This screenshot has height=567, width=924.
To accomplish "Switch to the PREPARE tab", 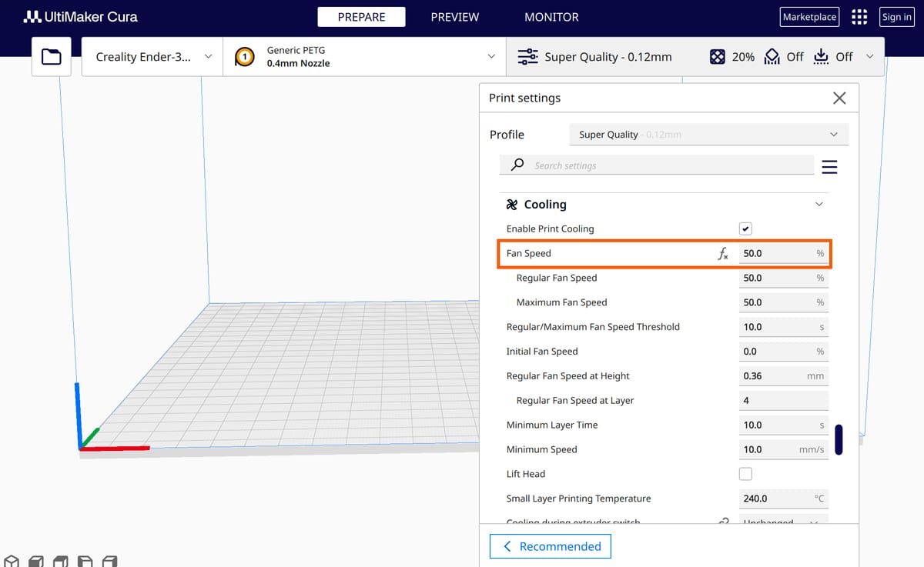I will pyautogui.click(x=361, y=17).
